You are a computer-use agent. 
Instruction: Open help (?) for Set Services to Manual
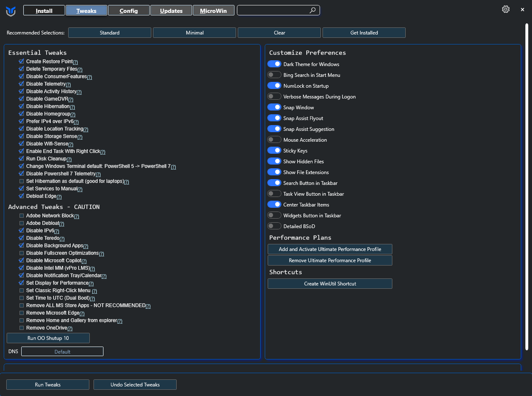[80, 189]
